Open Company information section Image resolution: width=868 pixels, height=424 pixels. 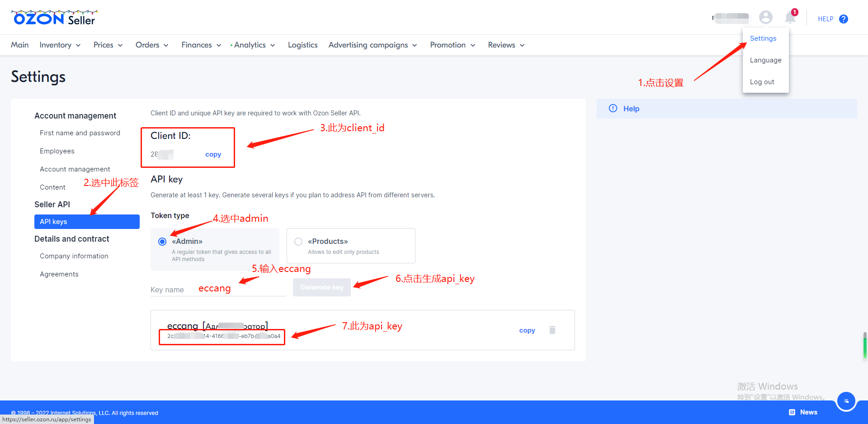click(74, 256)
